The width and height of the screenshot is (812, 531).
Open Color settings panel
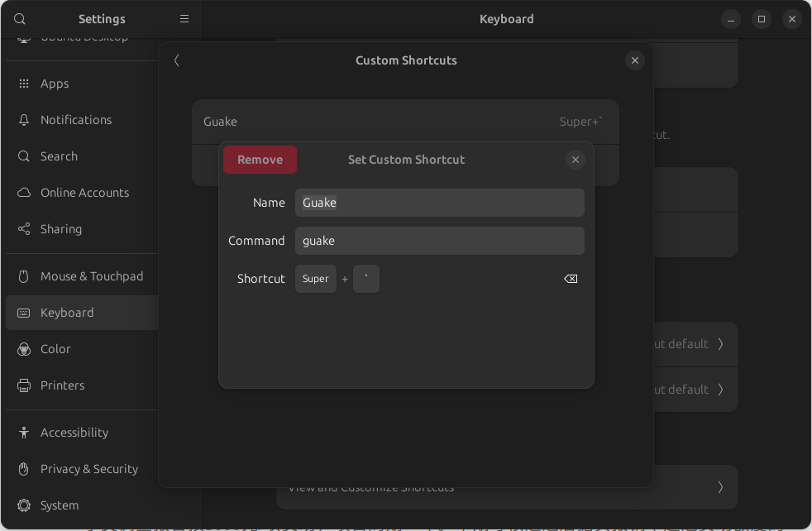pyautogui.click(x=55, y=349)
